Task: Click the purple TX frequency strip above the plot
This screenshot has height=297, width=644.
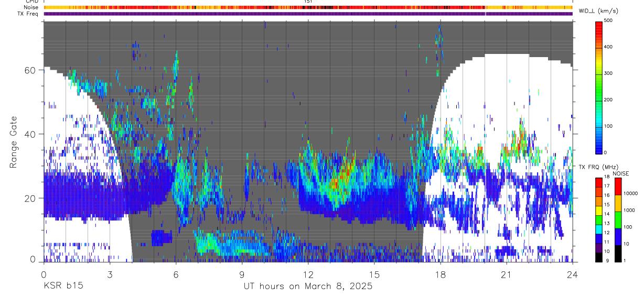Action: 308,14
